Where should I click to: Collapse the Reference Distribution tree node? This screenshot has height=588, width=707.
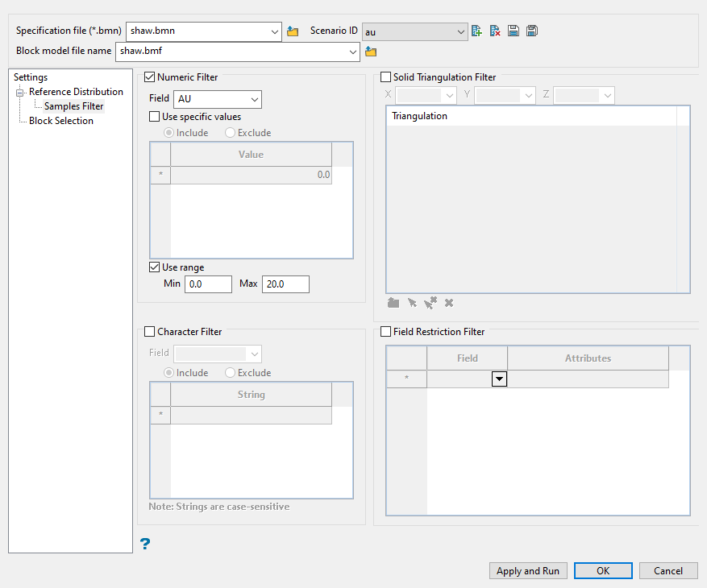click(x=20, y=93)
